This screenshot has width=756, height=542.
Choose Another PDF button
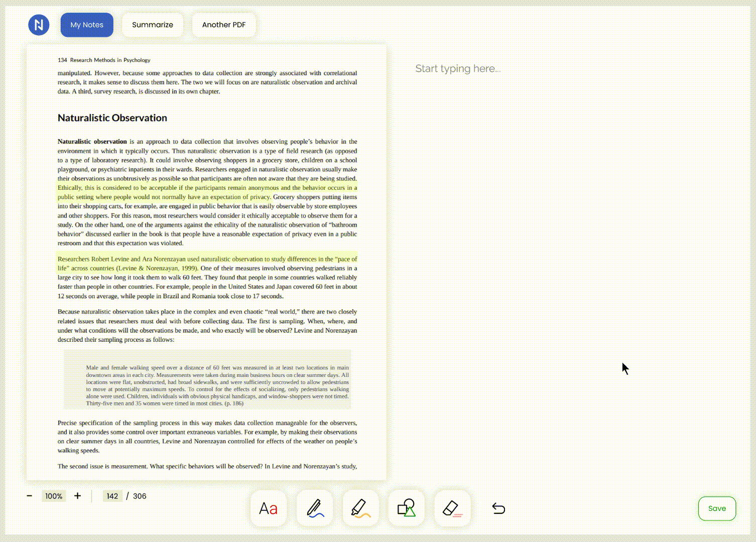224,25
